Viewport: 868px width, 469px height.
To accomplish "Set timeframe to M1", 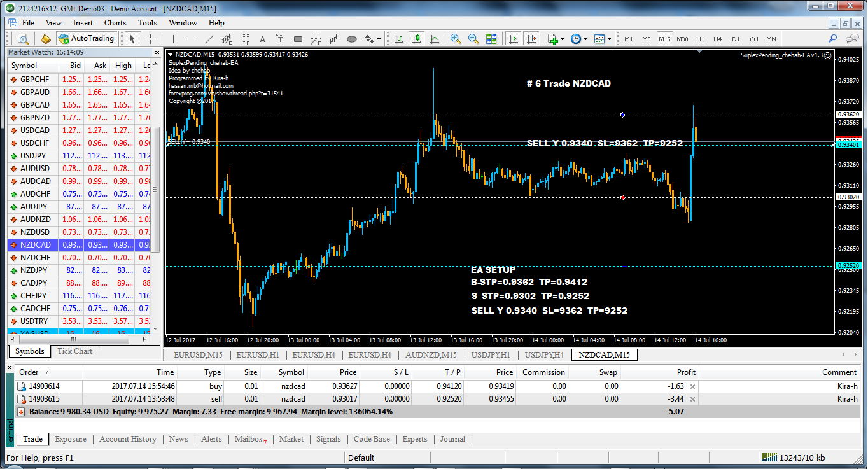I will [629, 39].
